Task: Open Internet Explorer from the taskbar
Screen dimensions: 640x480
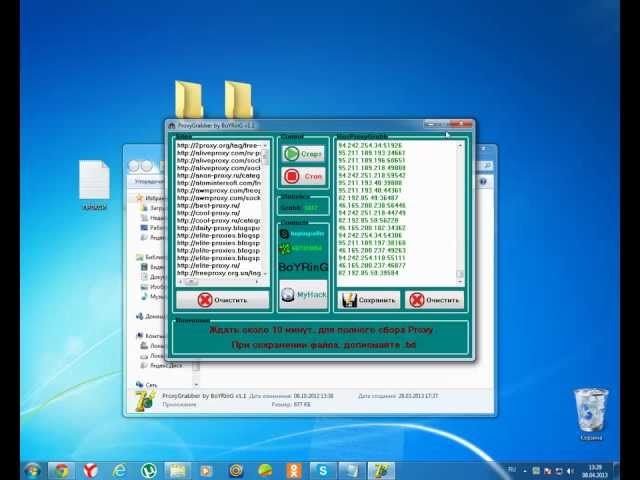Action: pos(119,471)
